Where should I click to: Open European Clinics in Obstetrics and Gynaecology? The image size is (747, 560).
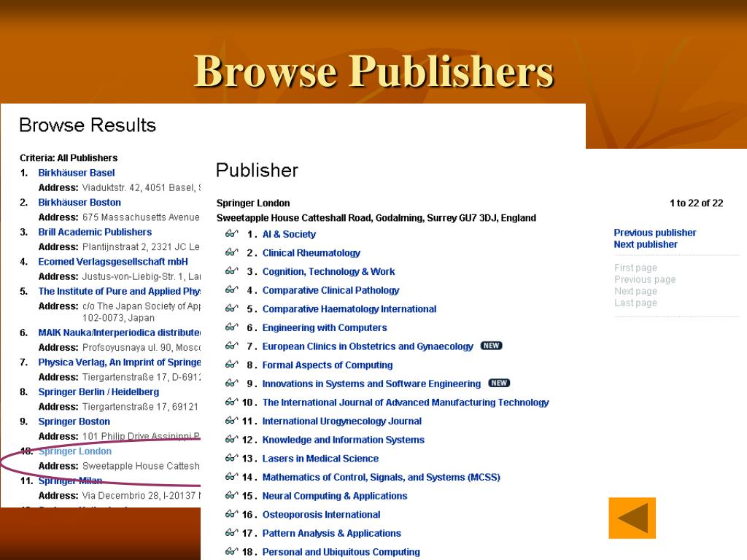(x=368, y=346)
